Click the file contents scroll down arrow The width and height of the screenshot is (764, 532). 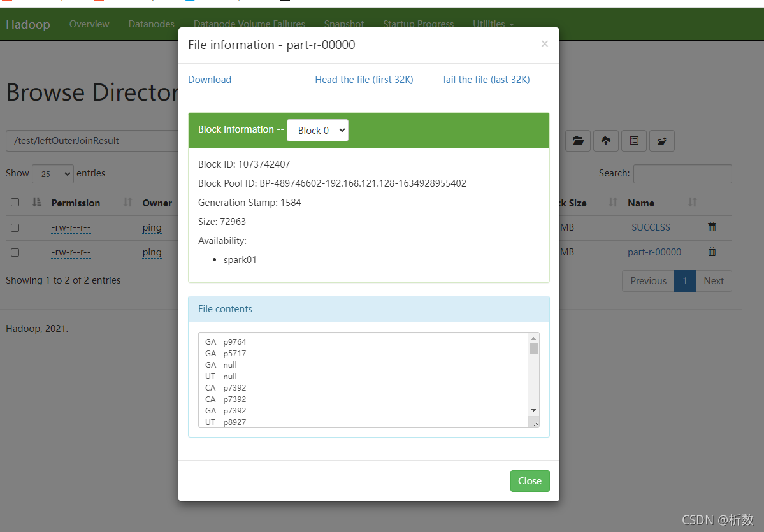533,410
